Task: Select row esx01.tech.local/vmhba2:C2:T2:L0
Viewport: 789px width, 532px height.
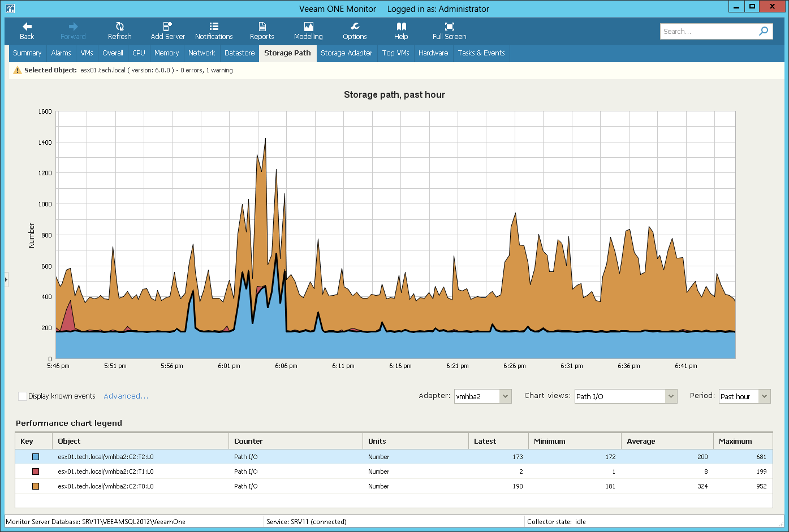Action: pos(394,457)
